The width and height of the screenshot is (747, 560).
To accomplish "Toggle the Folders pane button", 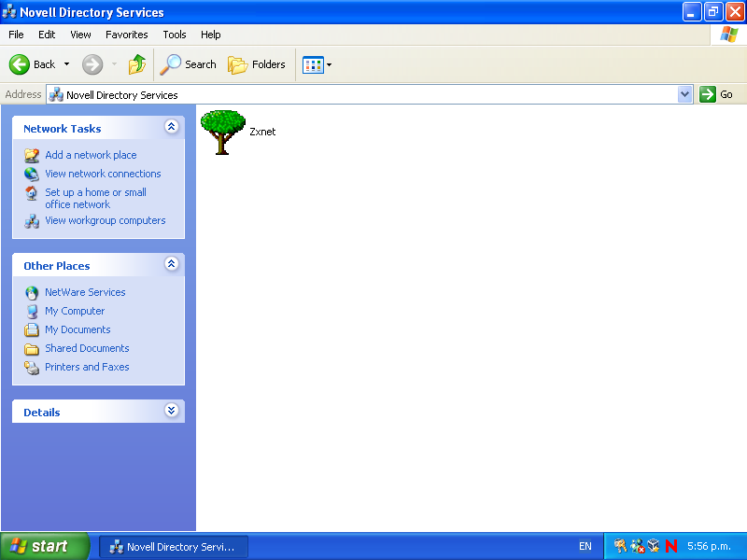I will point(256,64).
